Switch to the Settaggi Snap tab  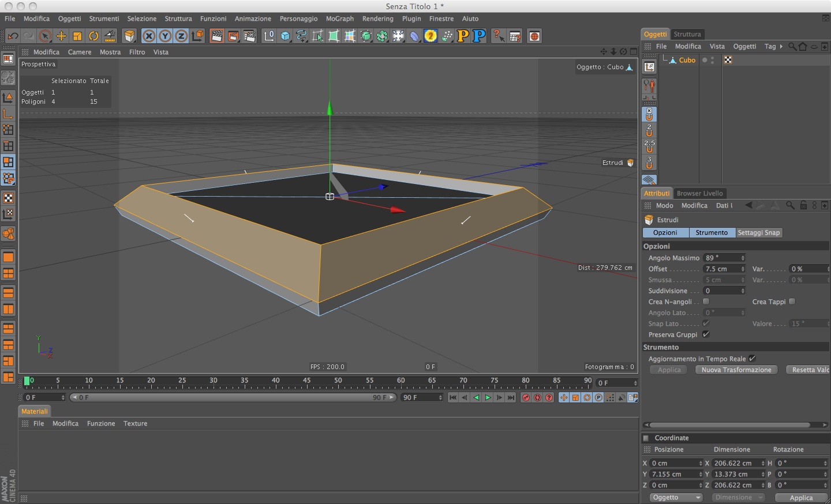pos(758,233)
